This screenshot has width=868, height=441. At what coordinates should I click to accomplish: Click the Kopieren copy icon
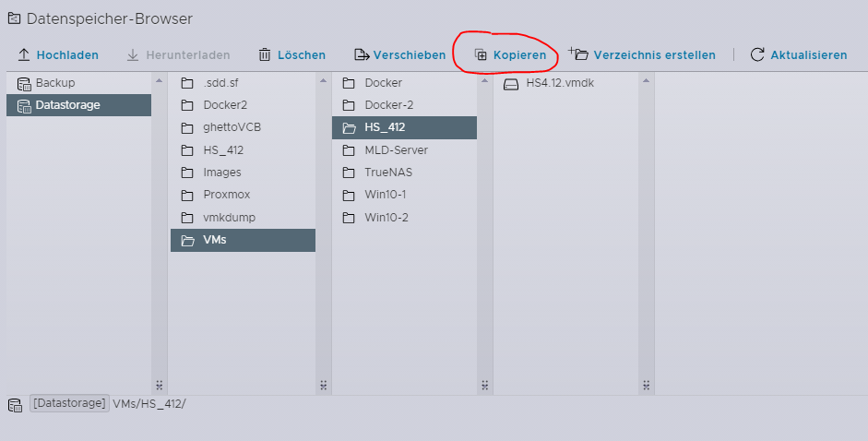[x=481, y=55]
